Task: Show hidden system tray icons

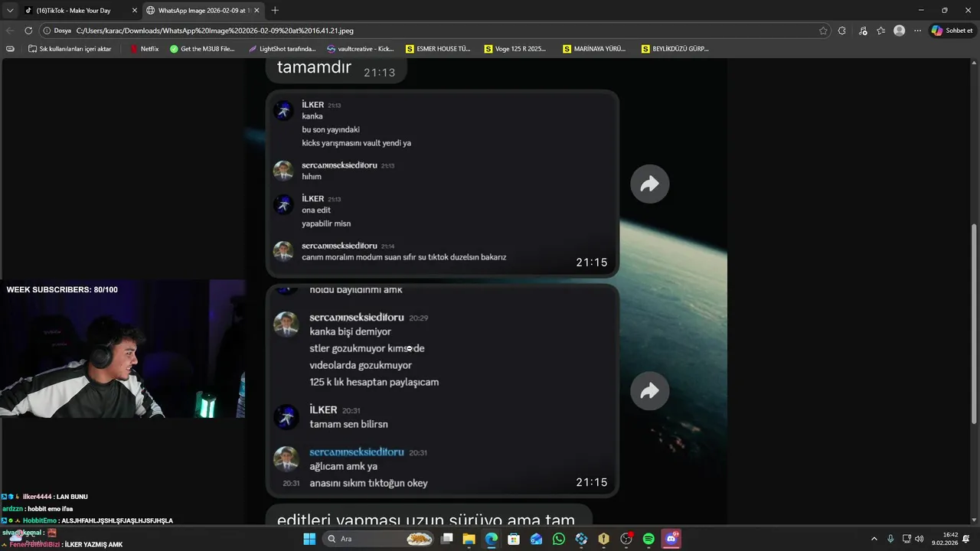Action: [874, 539]
